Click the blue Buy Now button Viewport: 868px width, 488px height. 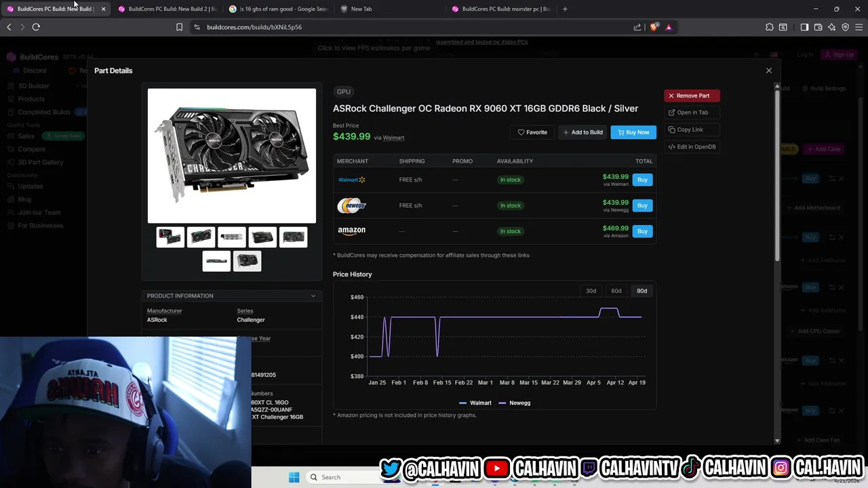pos(633,132)
